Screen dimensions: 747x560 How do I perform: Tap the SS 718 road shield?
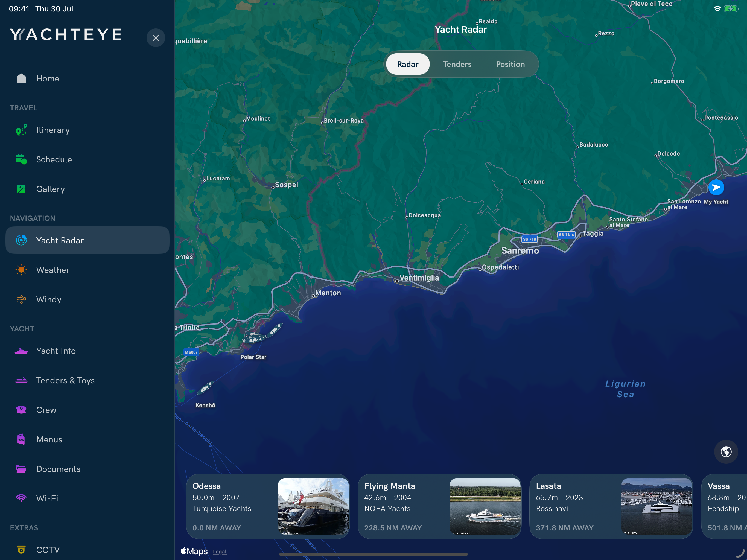pyautogui.click(x=529, y=239)
